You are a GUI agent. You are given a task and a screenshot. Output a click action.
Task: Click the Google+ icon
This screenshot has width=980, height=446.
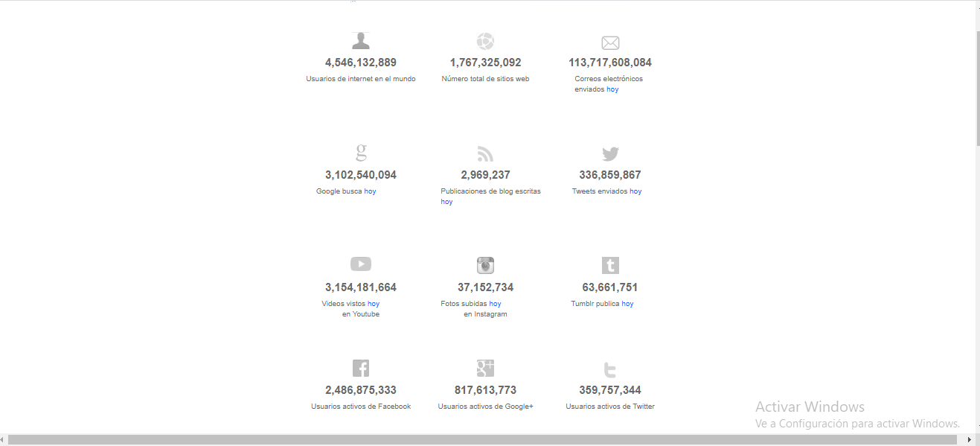(x=485, y=368)
